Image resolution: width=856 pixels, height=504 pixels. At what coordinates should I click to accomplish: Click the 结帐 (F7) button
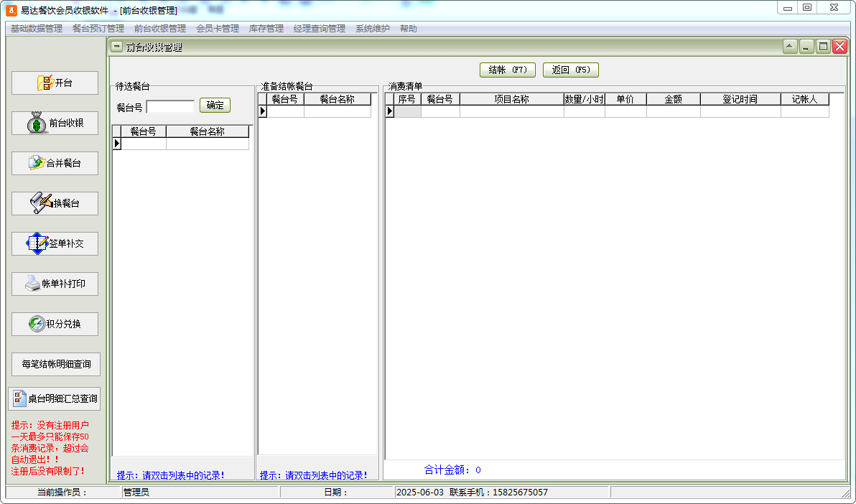point(508,70)
